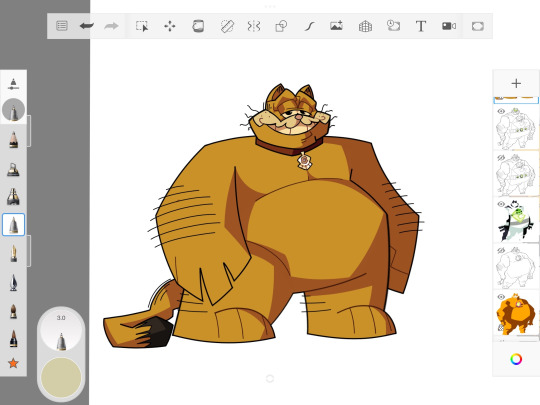The image size is (540, 405).
Task: Redo with the forward arrow
Action: pyautogui.click(x=111, y=26)
